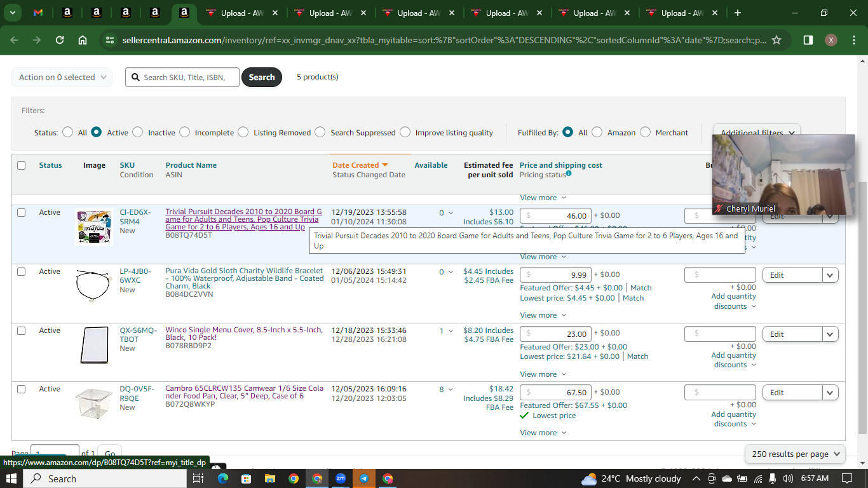
Task: Launch Microsoft Edge from the taskbar
Action: point(222,478)
